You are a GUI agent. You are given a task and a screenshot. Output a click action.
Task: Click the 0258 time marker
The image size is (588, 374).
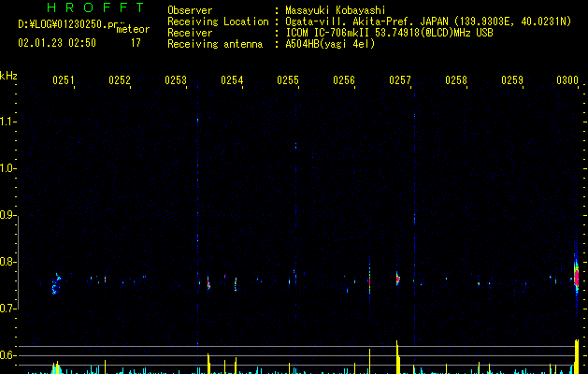[x=456, y=80]
